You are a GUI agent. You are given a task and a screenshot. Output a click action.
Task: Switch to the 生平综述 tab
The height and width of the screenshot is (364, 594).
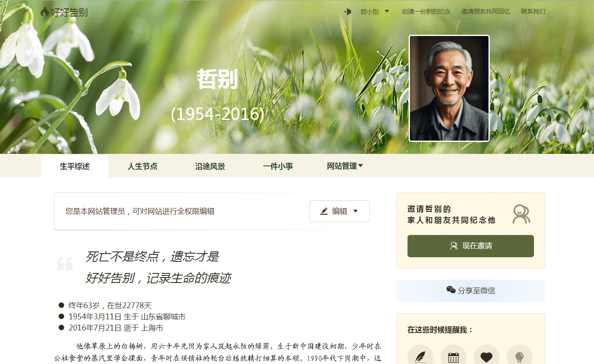pyautogui.click(x=74, y=166)
